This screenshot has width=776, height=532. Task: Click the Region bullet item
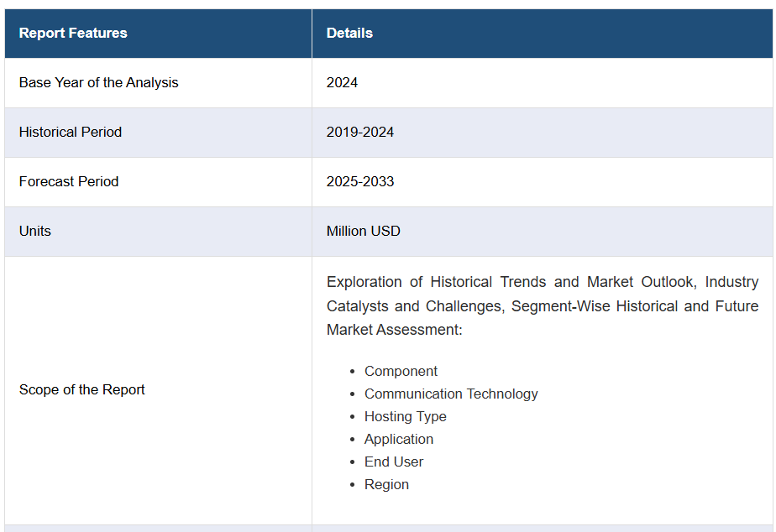(386, 484)
